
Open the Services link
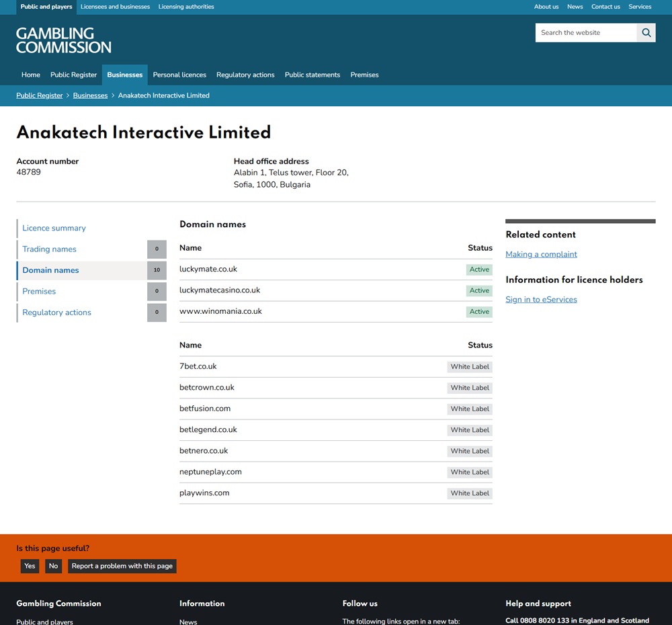pyautogui.click(x=640, y=7)
